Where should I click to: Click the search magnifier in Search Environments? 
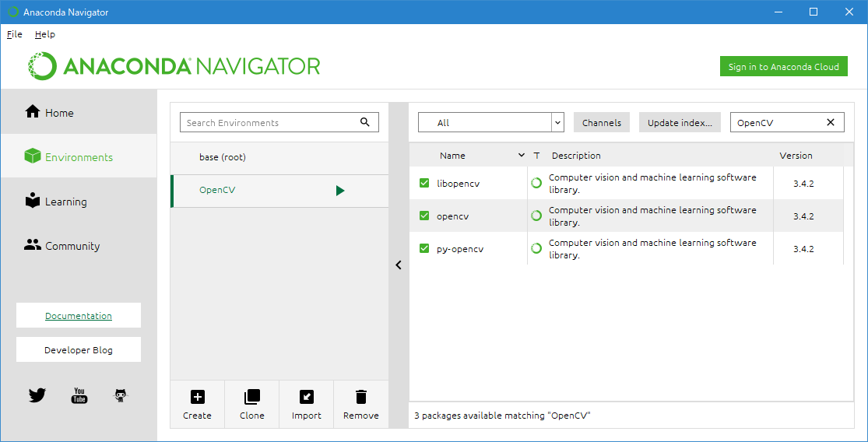(x=365, y=122)
